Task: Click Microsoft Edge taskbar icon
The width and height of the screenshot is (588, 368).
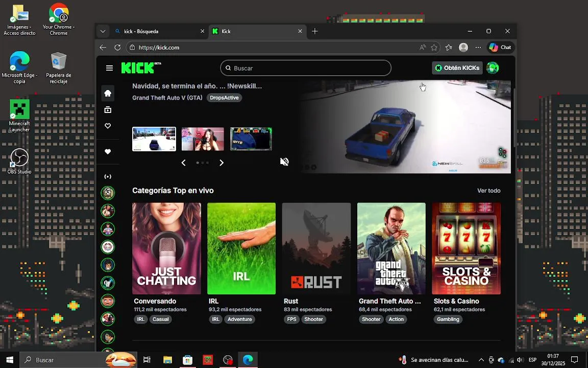Action: [x=248, y=360]
